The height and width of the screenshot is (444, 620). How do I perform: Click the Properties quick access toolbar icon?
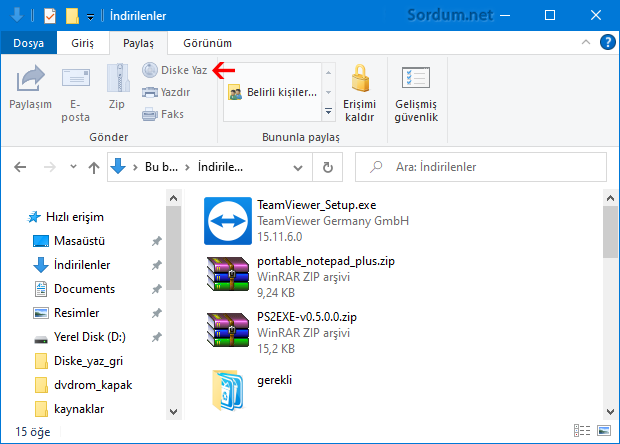click(50, 16)
